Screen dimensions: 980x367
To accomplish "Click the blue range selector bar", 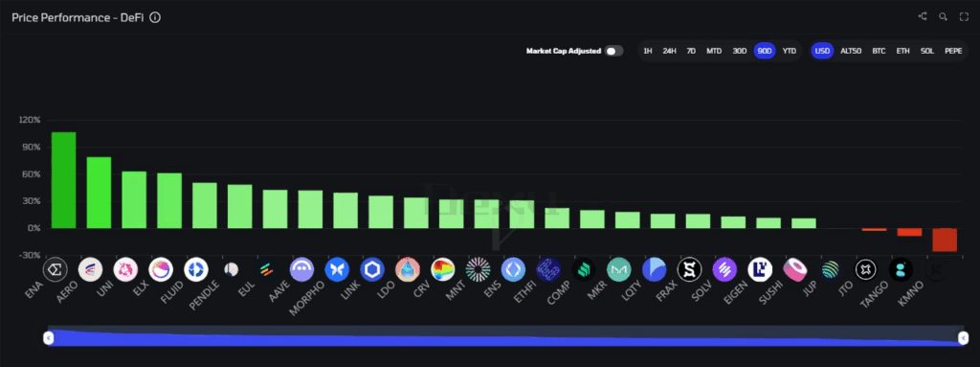I will pyautogui.click(x=505, y=335).
